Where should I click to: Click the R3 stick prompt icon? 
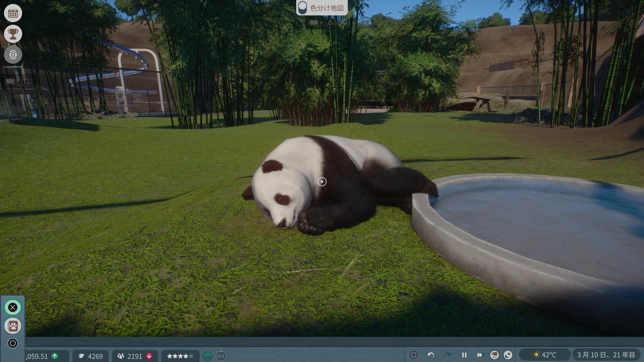pyautogui.click(x=221, y=356)
